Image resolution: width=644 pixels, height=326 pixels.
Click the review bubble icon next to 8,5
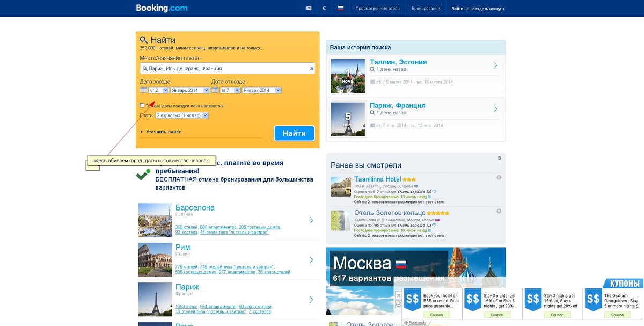tap(434, 191)
